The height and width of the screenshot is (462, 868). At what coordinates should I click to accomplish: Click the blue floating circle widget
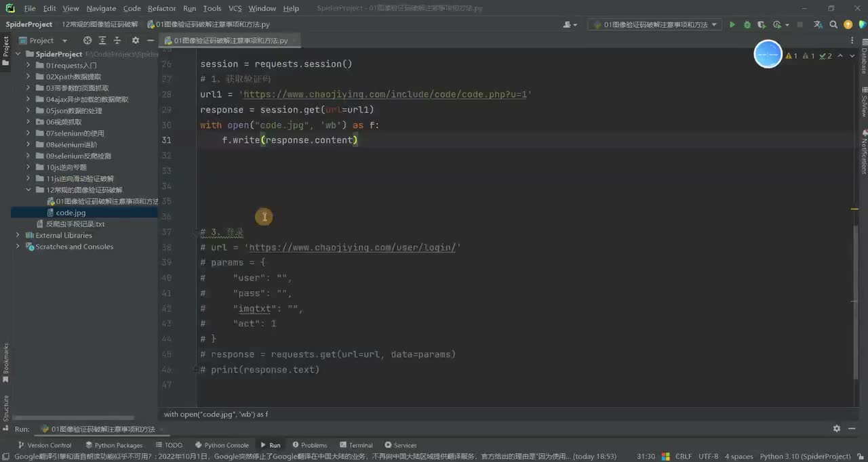(x=768, y=54)
